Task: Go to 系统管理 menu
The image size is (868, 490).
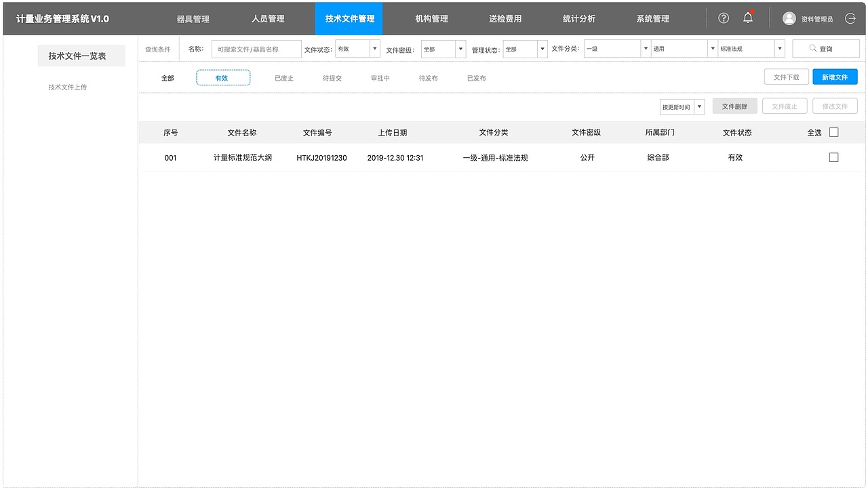Action: tap(653, 19)
